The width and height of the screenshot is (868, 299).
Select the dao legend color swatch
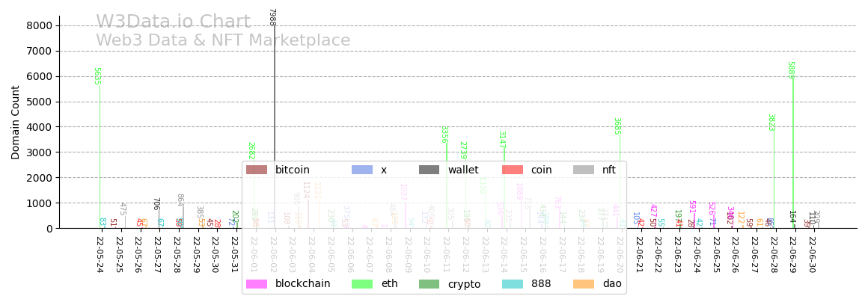click(584, 284)
